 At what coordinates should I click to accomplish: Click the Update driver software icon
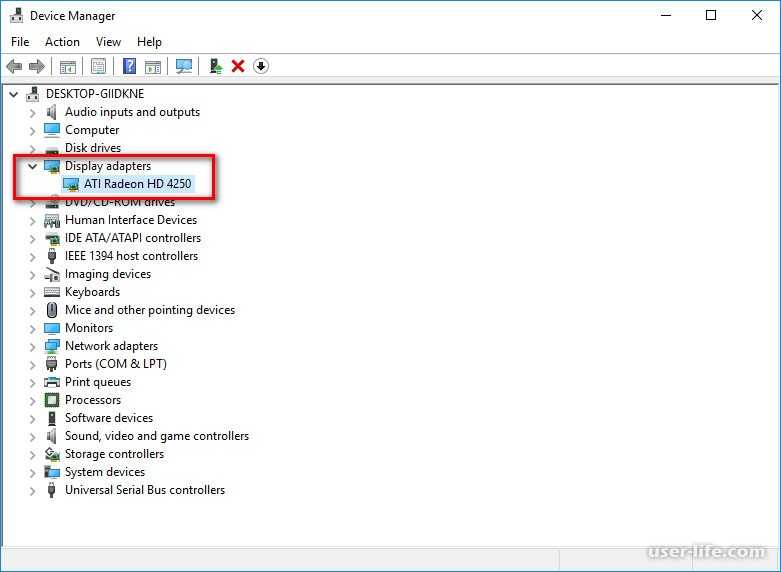[216, 66]
